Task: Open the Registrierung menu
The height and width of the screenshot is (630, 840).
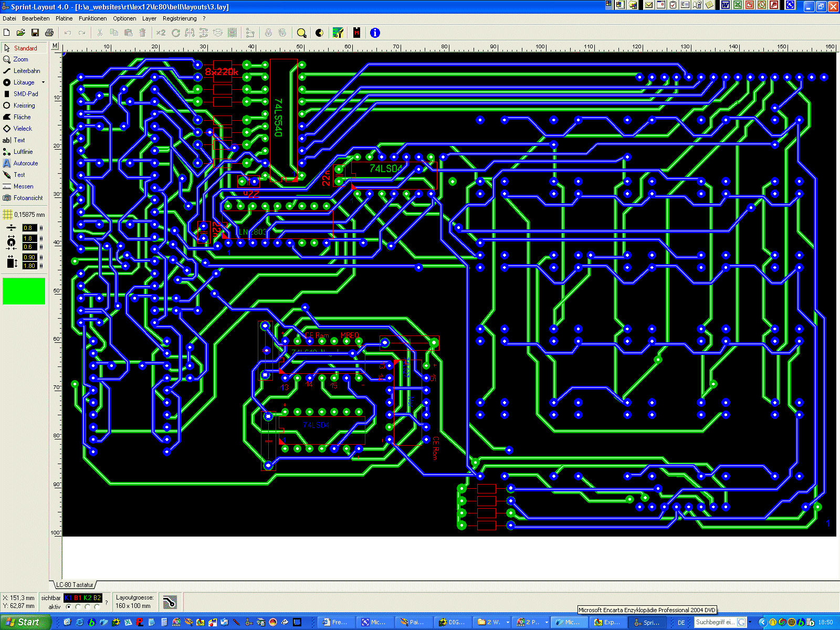Action: pyautogui.click(x=180, y=18)
